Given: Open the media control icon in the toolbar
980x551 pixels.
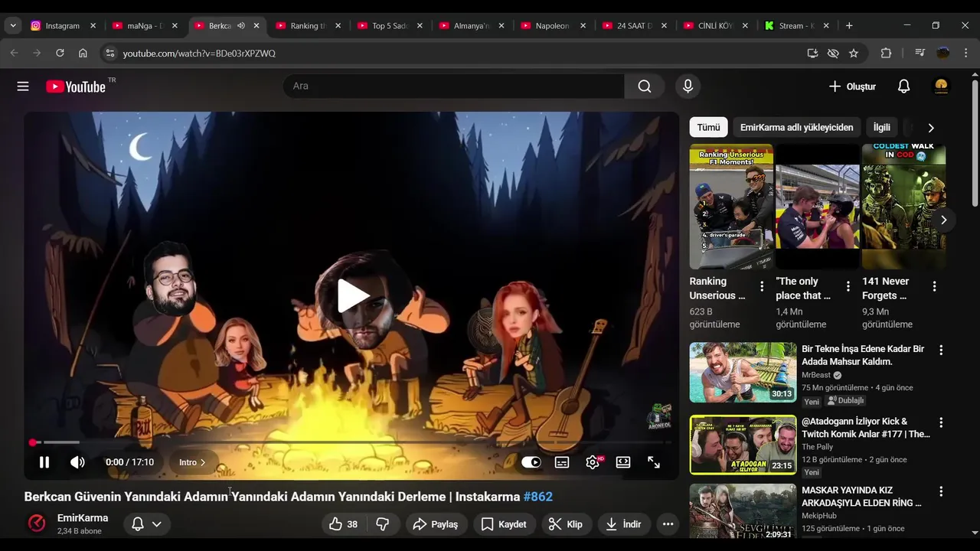Looking at the screenshot, I should pos(920,53).
